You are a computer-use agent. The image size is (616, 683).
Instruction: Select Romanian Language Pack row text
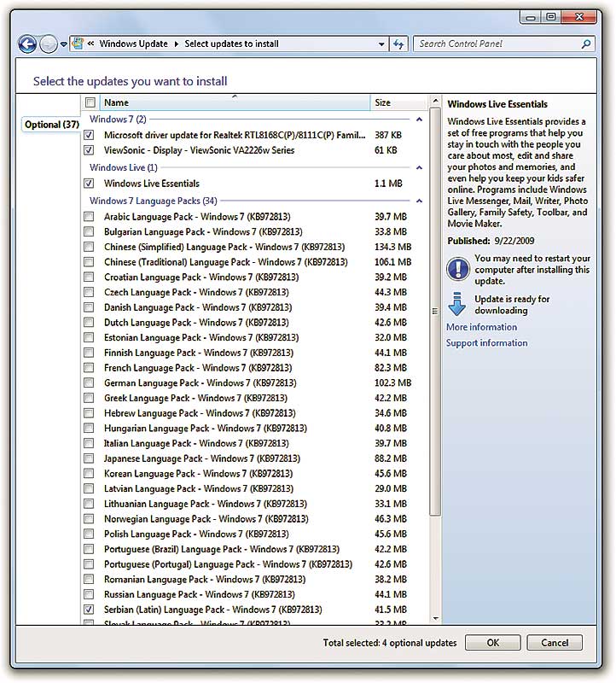click(x=205, y=580)
